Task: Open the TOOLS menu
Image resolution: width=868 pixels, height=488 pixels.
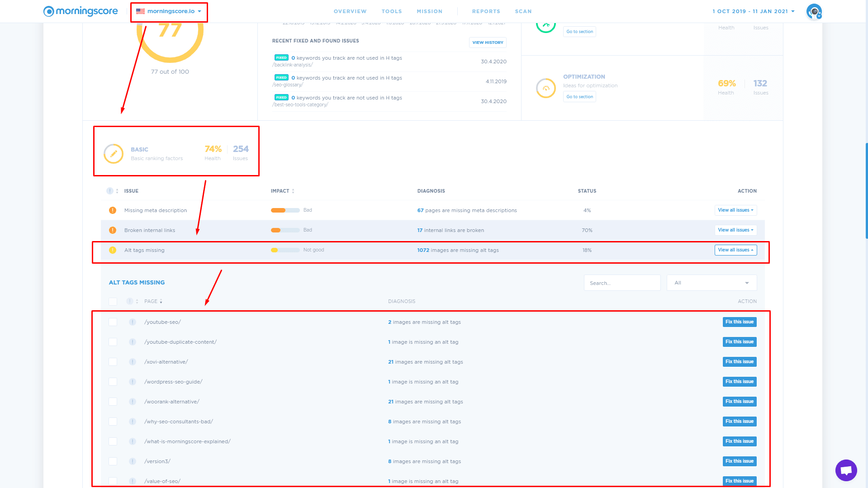Action: pos(392,11)
